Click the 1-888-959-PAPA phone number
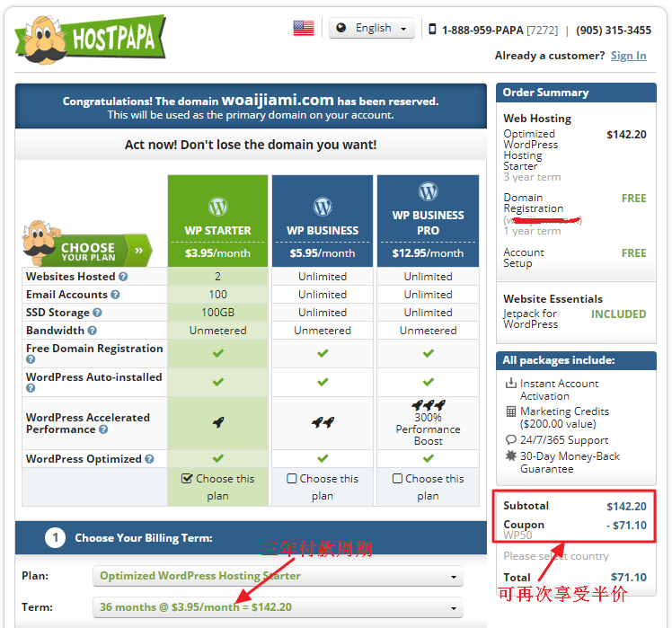The image size is (672, 628). tap(482, 31)
